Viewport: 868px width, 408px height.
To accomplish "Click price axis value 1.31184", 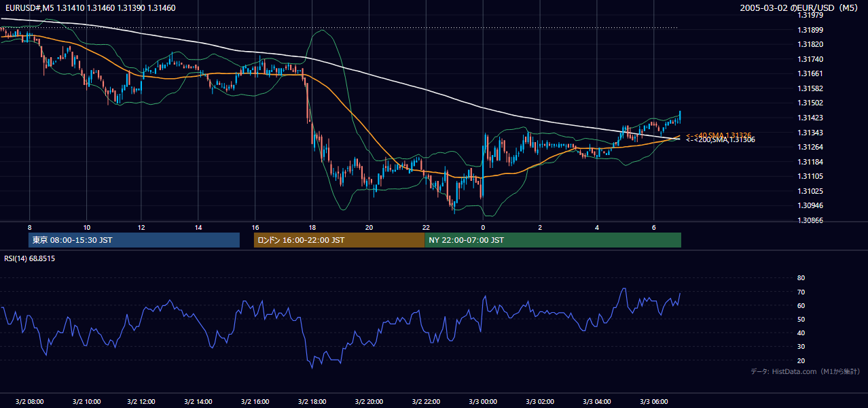I will pyautogui.click(x=810, y=162).
